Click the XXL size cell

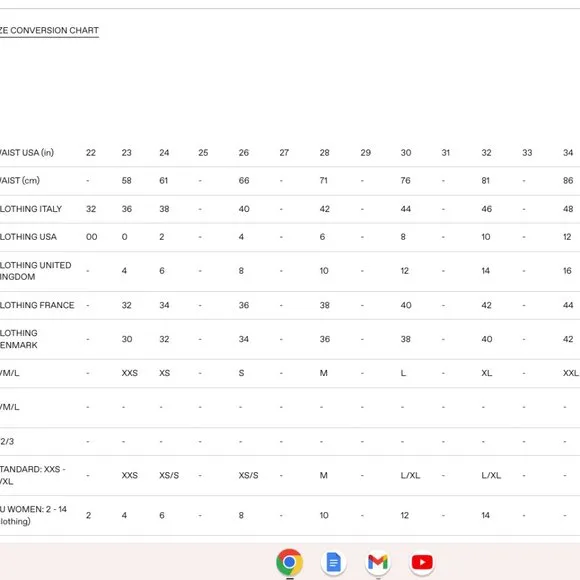pos(570,373)
